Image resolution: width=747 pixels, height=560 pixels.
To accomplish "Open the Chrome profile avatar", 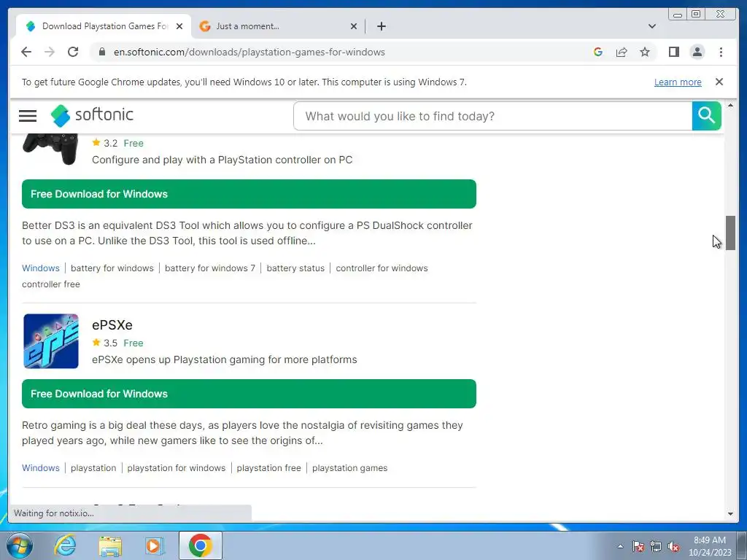I will 697,52.
